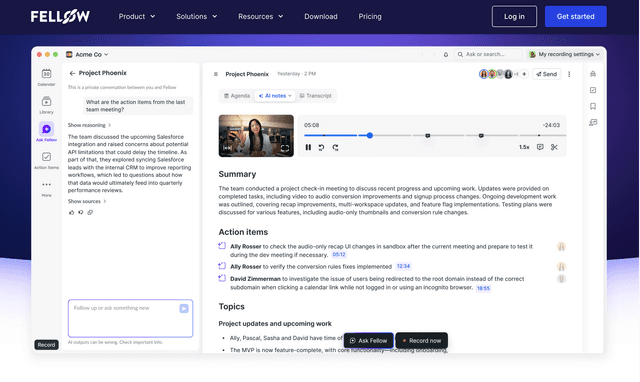
Task: Clip the recording with scissors icon
Action: (x=554, y=147)
